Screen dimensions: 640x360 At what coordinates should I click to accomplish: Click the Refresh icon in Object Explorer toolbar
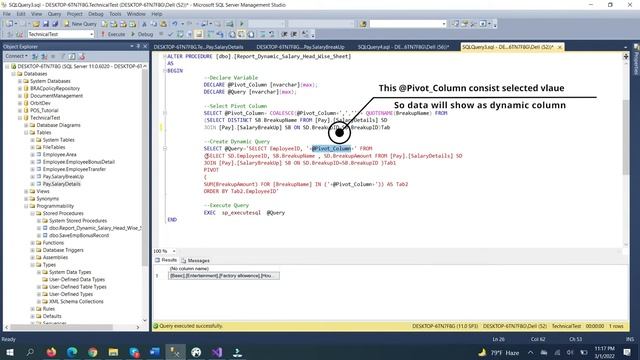72,56
